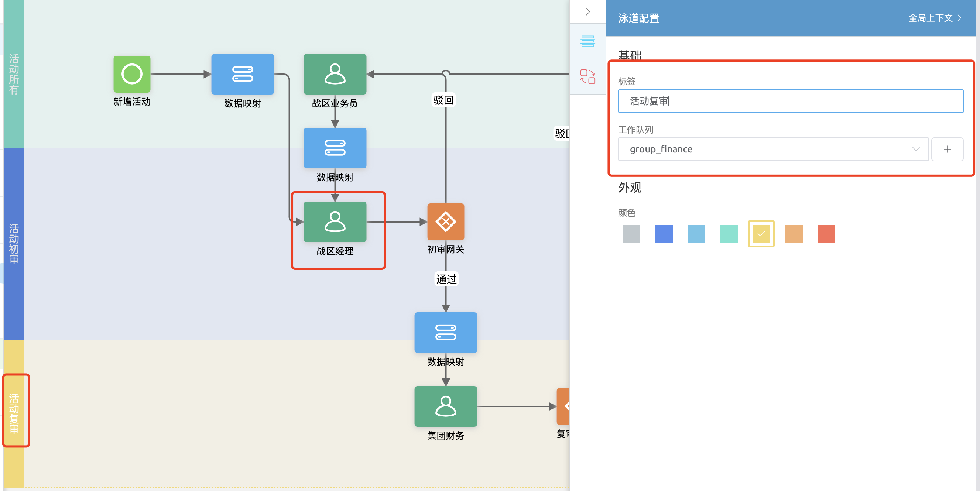Viewport: 980px width, 491px height.
Task: Collapse the side panel with chevron arrow
Action: pos(588,12)
